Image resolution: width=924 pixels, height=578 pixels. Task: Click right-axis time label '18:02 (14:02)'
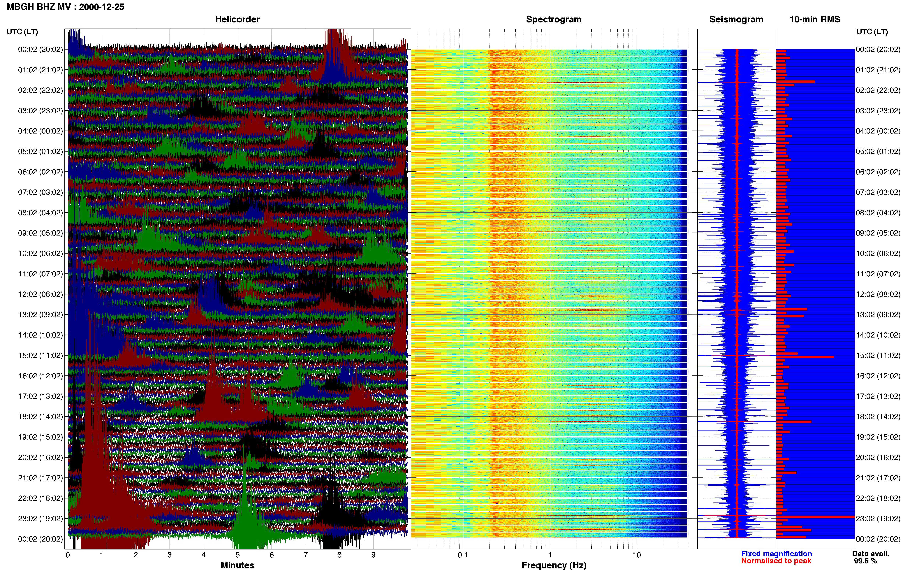pos(878,417)
